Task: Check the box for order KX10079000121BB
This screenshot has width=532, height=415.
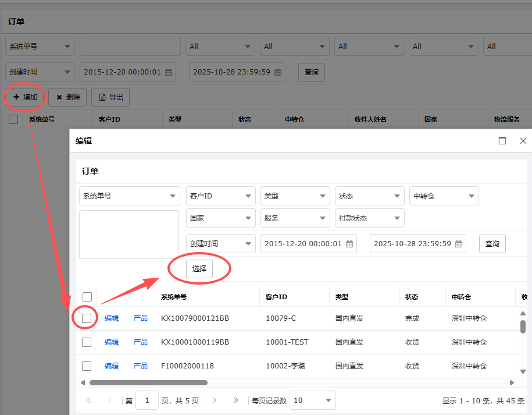Action: pos(87,318)
